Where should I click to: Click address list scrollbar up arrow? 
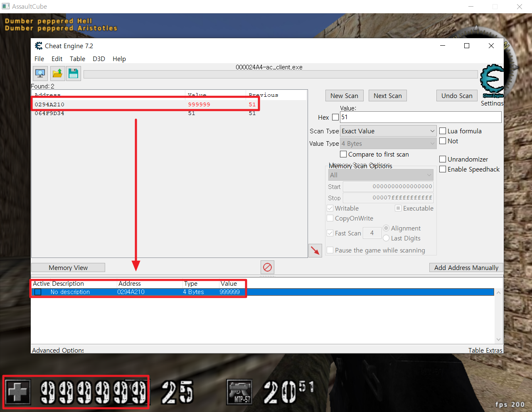(x=498, y=292)
